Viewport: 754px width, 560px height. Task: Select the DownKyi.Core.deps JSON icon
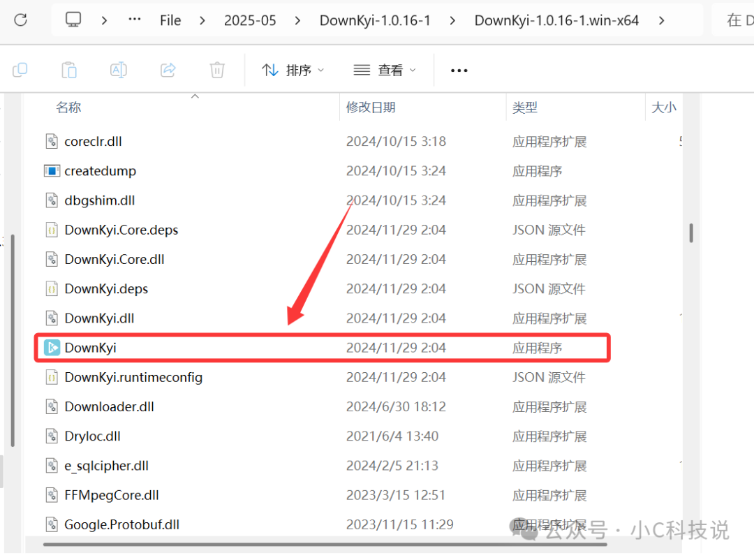(52, 230)
